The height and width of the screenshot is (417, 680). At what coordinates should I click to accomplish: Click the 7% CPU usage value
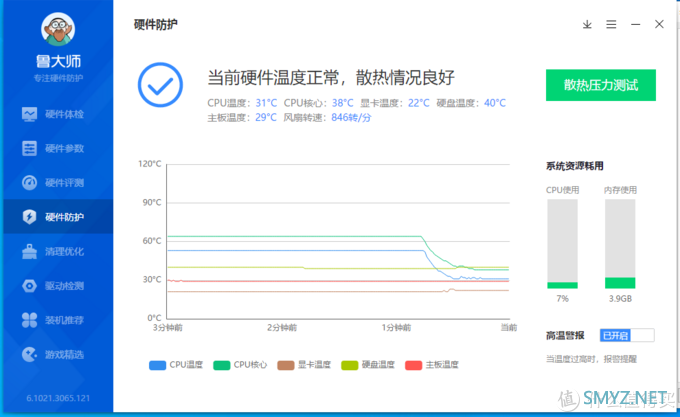562,299
